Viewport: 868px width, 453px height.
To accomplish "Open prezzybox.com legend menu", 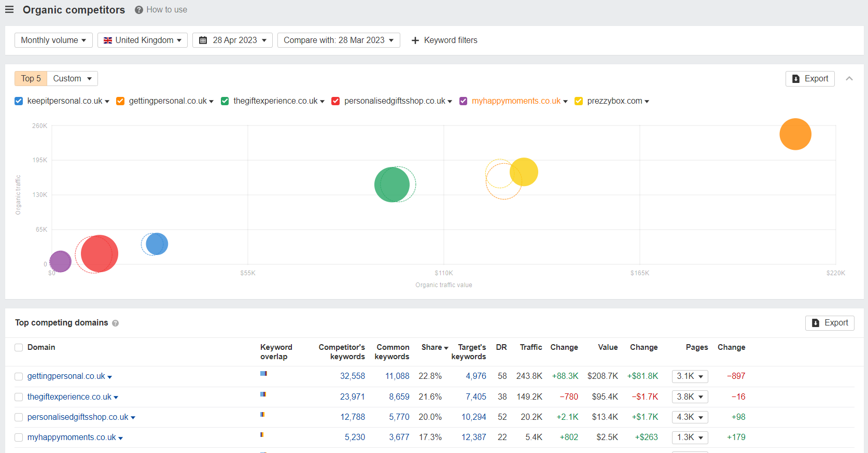I will 647,102.
